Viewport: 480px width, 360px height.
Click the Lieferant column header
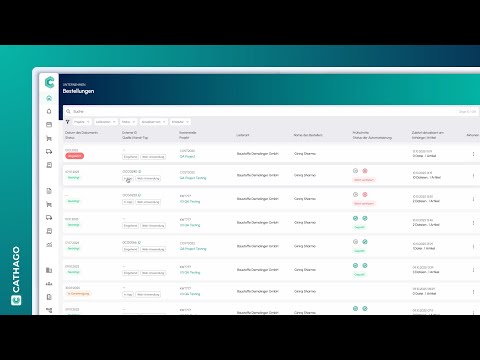tap(243, 135)
